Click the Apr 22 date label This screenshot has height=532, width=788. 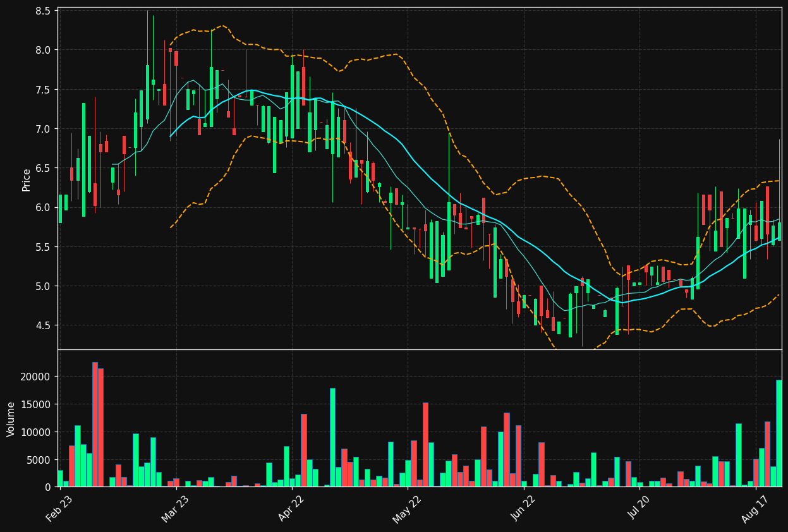pos(291,509)
